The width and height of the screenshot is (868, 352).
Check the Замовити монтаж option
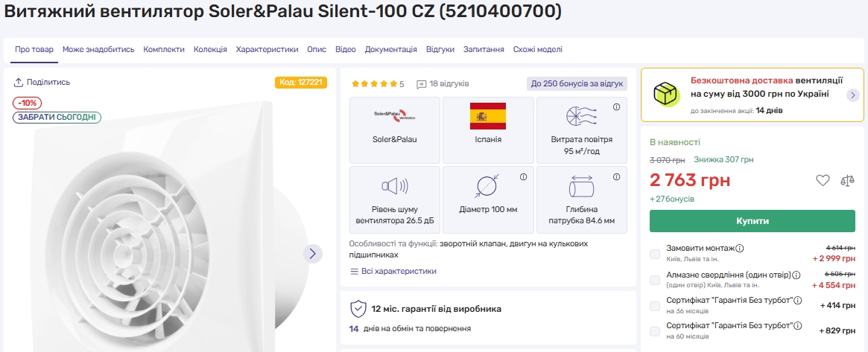point(655,254)
